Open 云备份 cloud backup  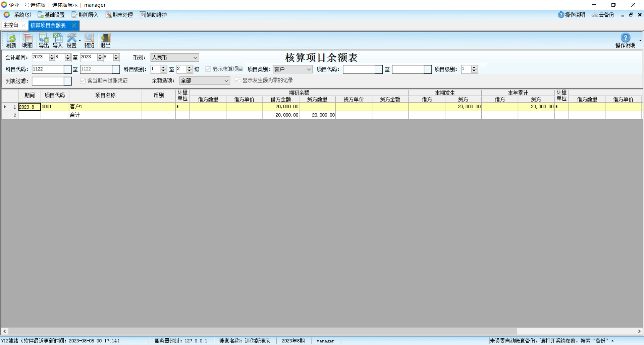click(x=603, y=15)
